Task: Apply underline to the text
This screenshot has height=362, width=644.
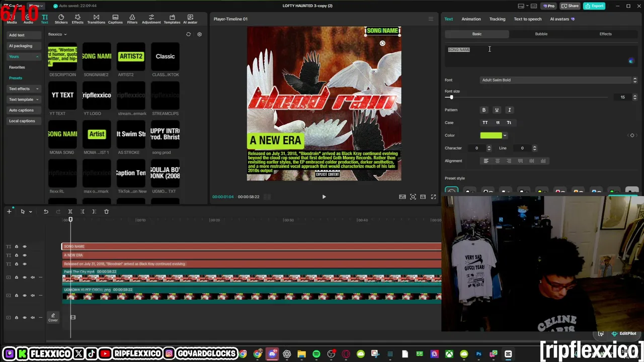Action: 497,110
